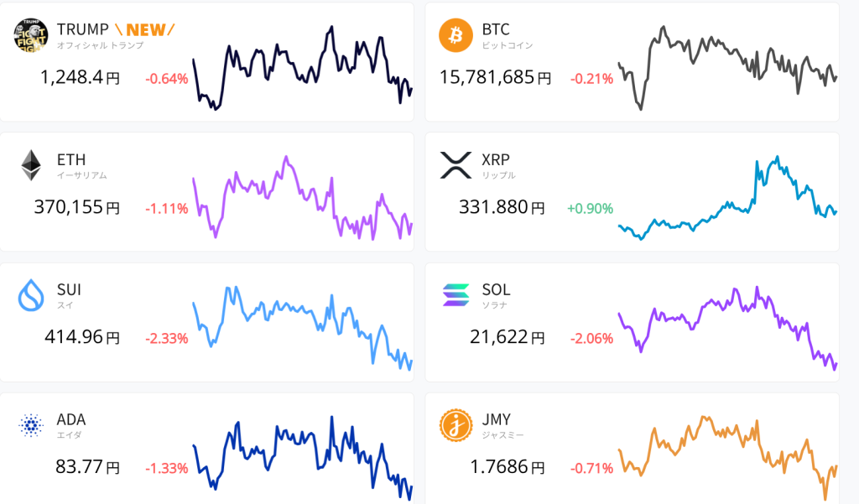
Task: Click the ETH price 370,155円
Action: click(x=76, y=208)
